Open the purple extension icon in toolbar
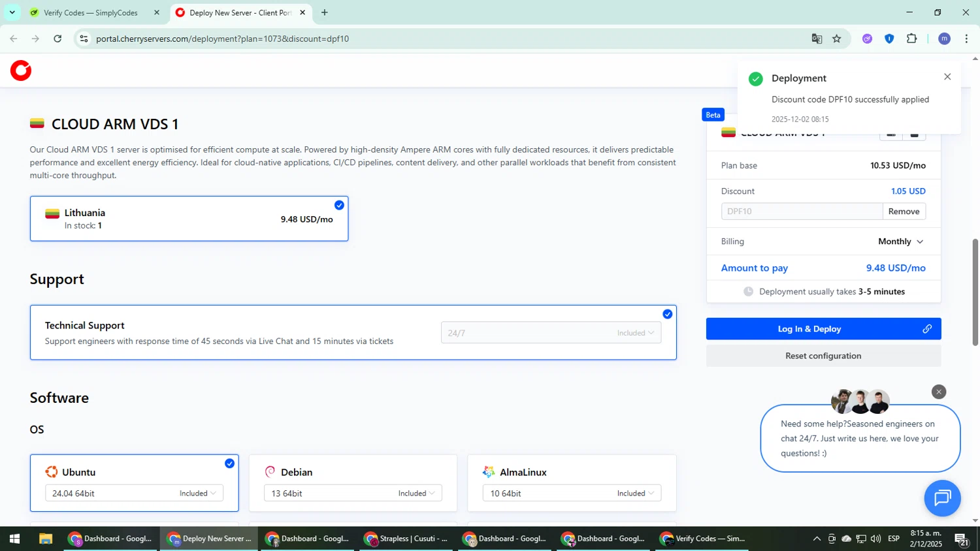This screenshot has height=551, width=980. tap(867, 39)
